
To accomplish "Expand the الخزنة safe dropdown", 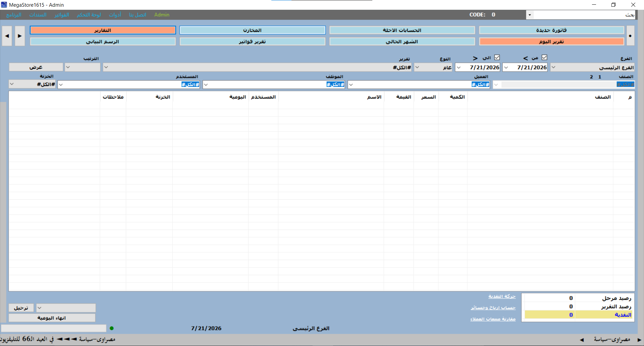I will (x=12, y=84).
